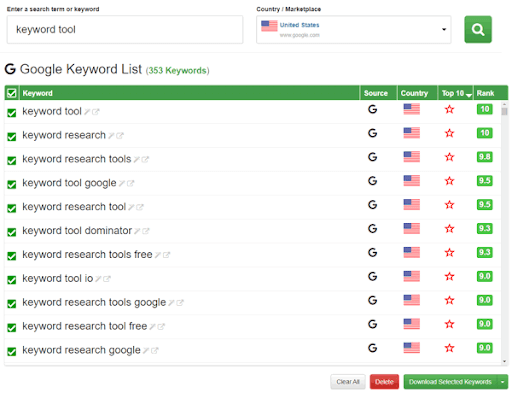This screenshot has height=393, width=512.
Task: Click US flag in 'keyword tool io' row
Action: tap(411, 276)
